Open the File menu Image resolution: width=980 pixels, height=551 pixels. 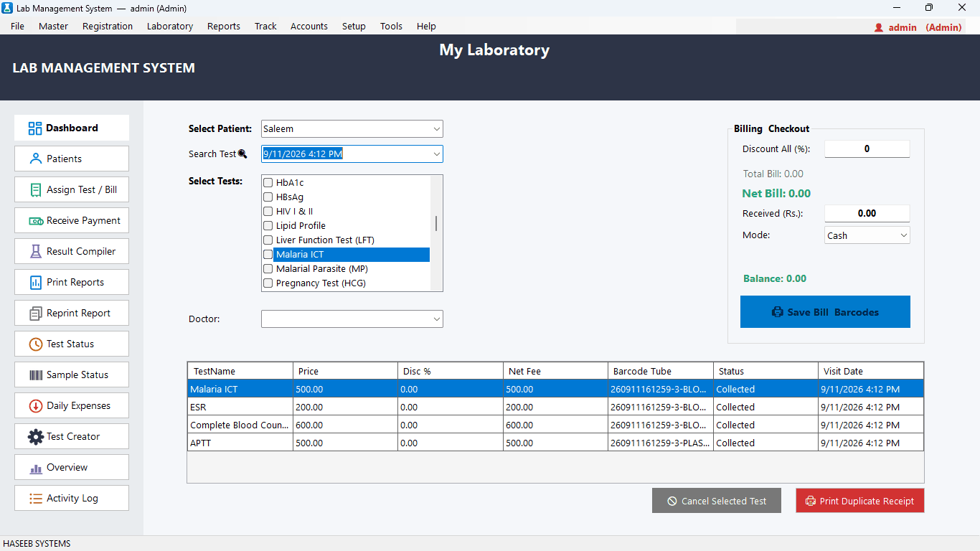[18, 27]
